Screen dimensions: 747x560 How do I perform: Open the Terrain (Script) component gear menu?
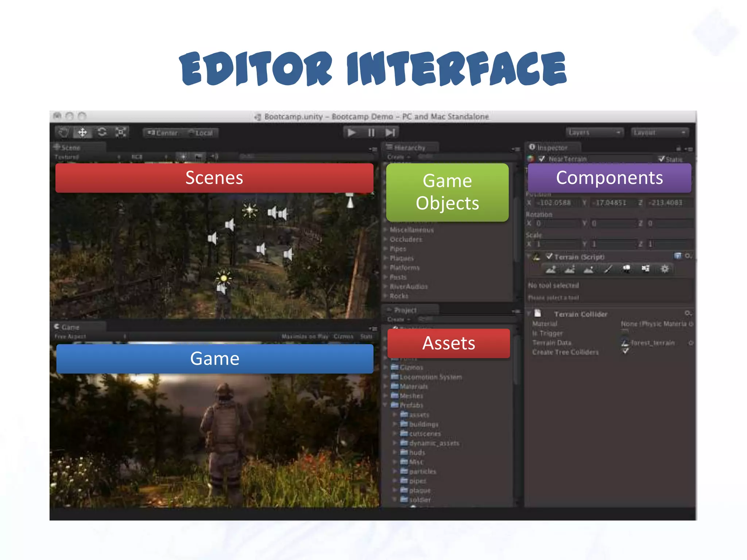688,256
